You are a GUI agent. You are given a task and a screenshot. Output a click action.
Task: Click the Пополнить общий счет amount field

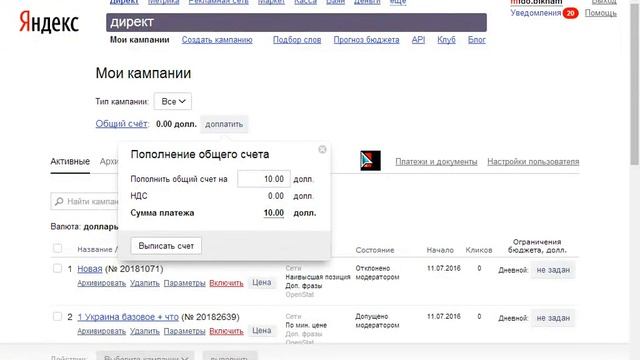pos(264,179)
